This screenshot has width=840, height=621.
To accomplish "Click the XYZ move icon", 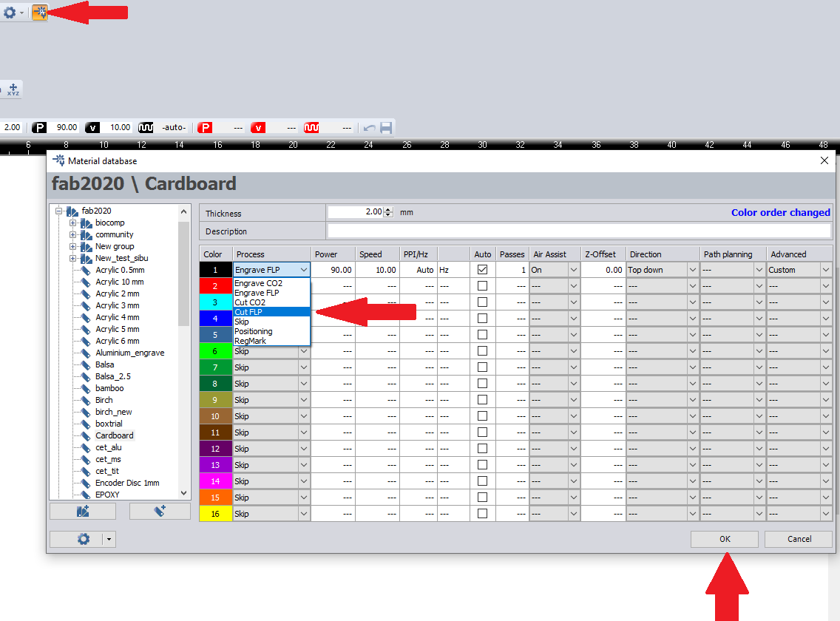I will (13, 89).
